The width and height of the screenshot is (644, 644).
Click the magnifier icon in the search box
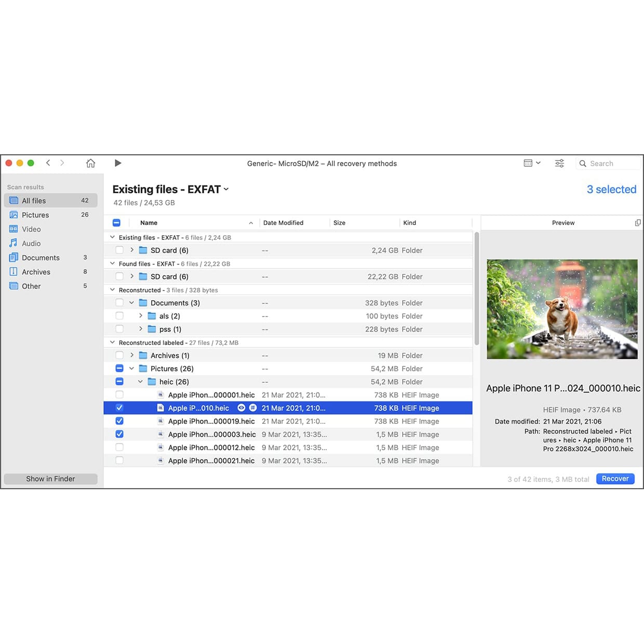(583, 164)
